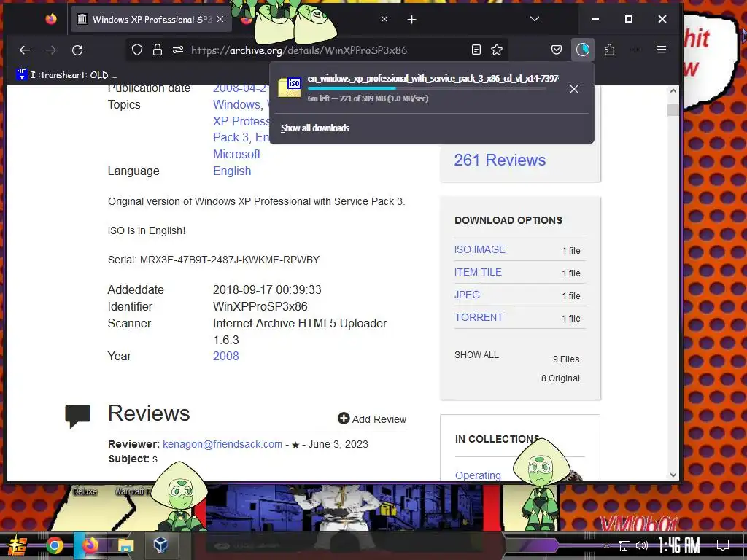Image resolution: width=747 pixels, height=560 pixels.
Task: Click Show all downloads
Action: 315,128
